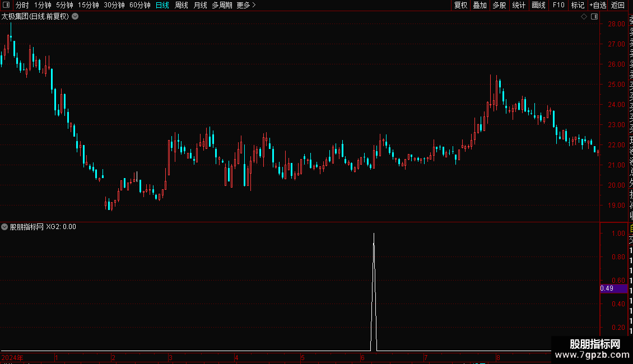
Task: Select the 15分钟 period
Action: pyautogui.click(x=89, y=5)
